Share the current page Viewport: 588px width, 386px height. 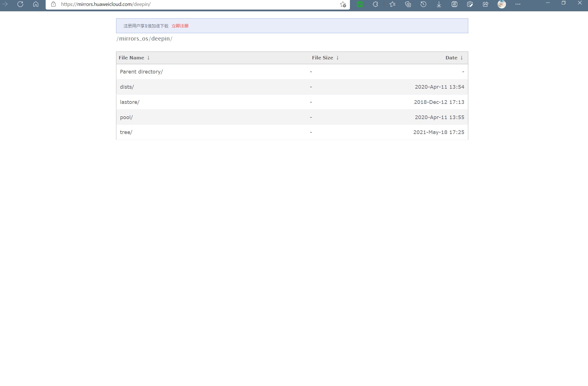tap(485, 4)
